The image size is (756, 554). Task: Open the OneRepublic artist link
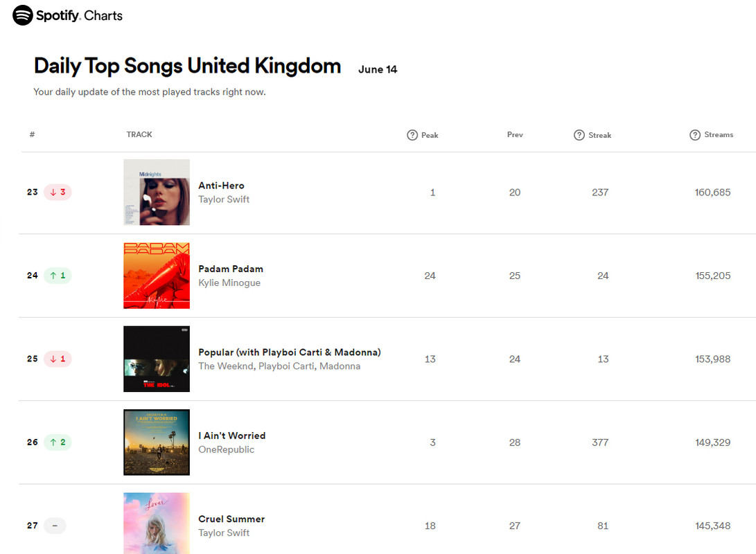(x=226, y=449)
